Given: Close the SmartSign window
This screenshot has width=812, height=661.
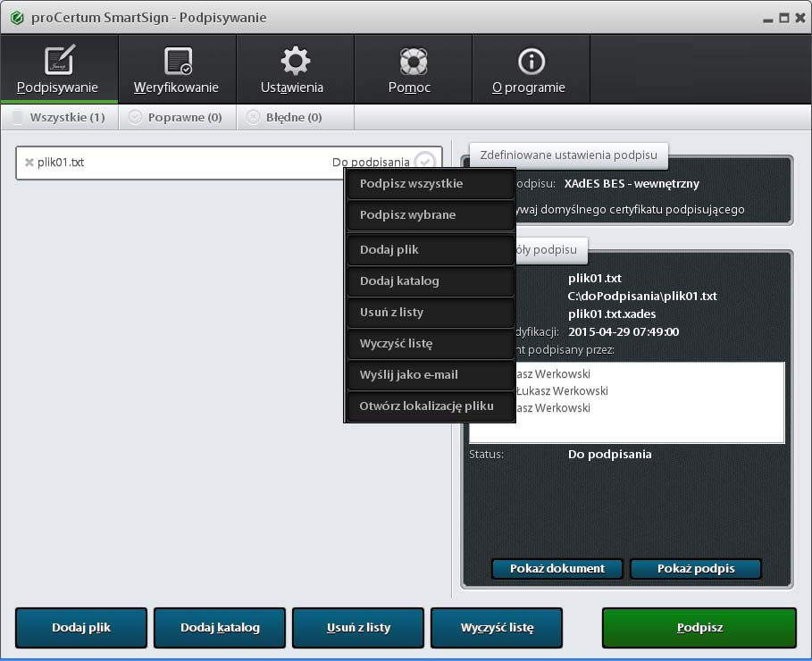Looking at the screenshot, I should click(x=800, y=18).
